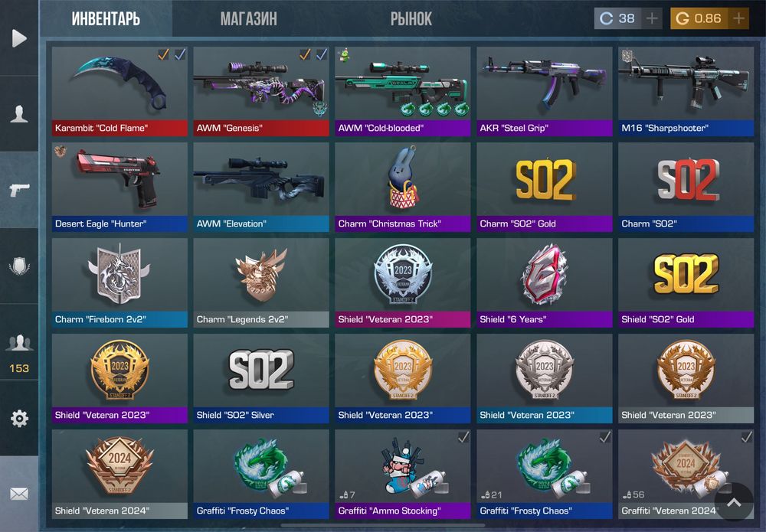Select the Shield "6 Years" item
766x532 pixels.
pyautogui.click(x=544, y=282)
